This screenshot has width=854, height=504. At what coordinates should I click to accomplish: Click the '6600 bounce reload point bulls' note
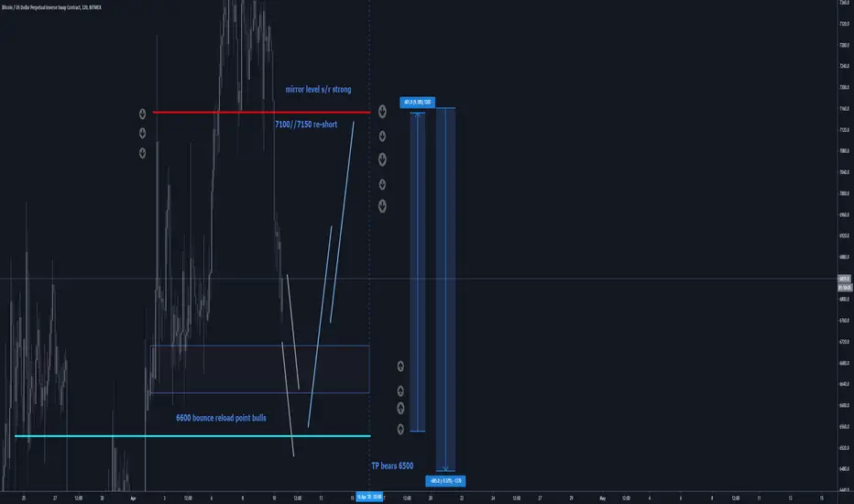click(x=221, y=418)
